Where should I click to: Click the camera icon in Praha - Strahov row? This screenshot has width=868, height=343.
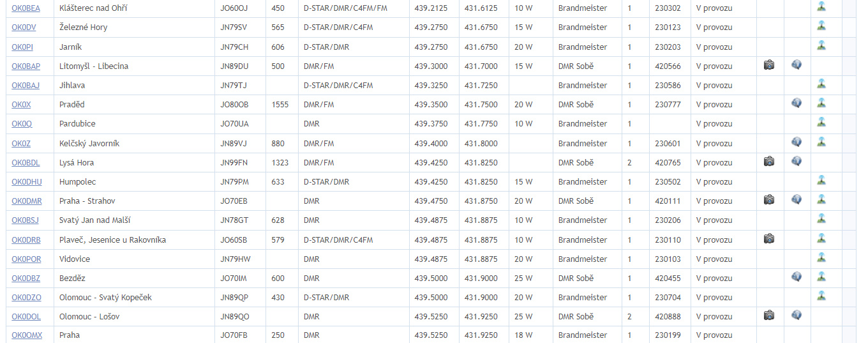769,200
